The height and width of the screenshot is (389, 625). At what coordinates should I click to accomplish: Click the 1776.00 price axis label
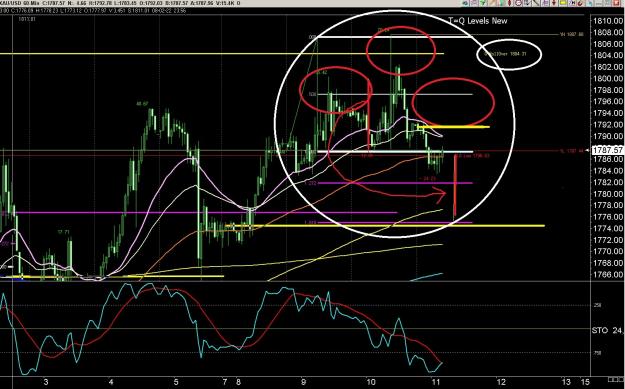pos(608,217)
